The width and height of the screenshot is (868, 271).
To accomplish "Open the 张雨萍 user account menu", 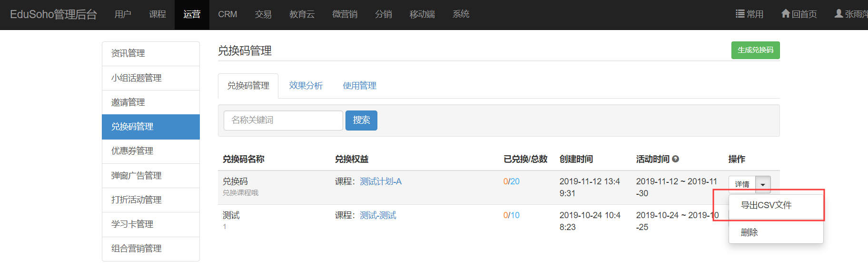I will click(851, 14).
